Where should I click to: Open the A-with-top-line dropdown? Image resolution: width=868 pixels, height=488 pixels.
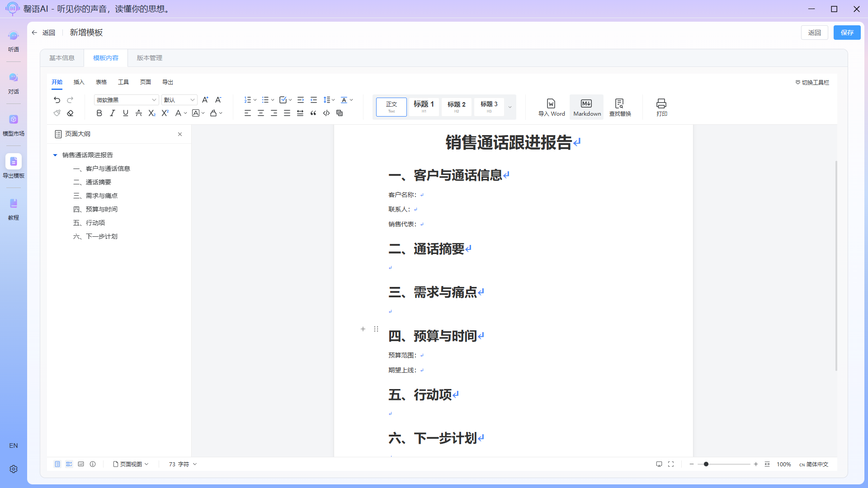coord(347,100)
